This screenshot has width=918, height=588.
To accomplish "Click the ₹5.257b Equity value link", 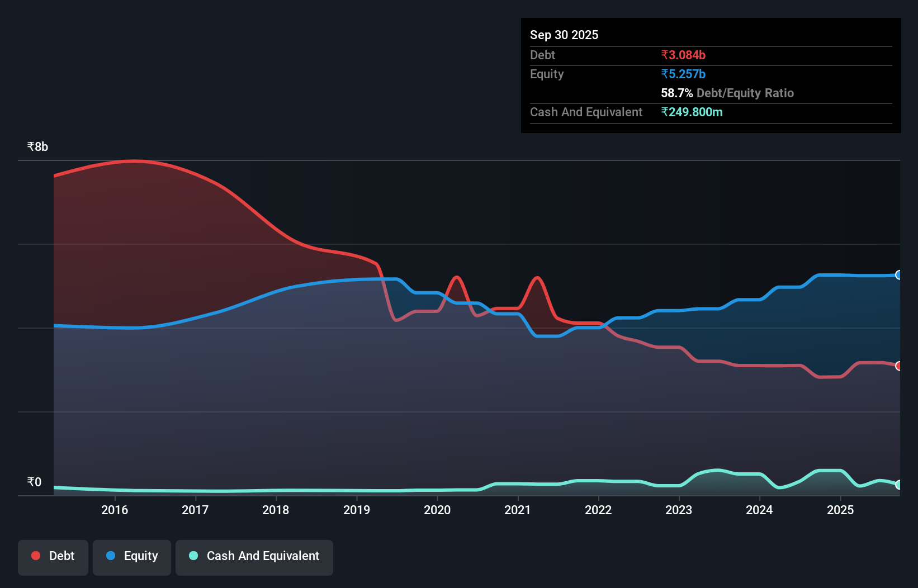I will pos(683,74).
